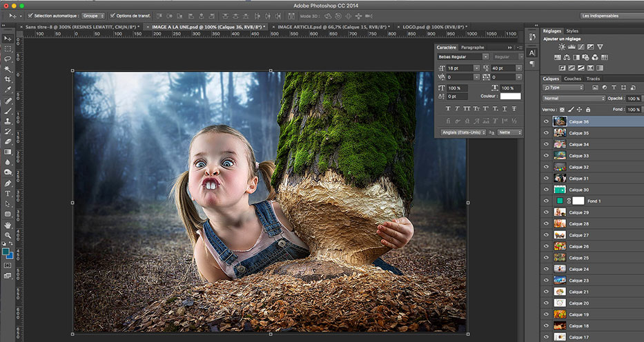Click the text Couleur white swatch

(x=511, y=96)
